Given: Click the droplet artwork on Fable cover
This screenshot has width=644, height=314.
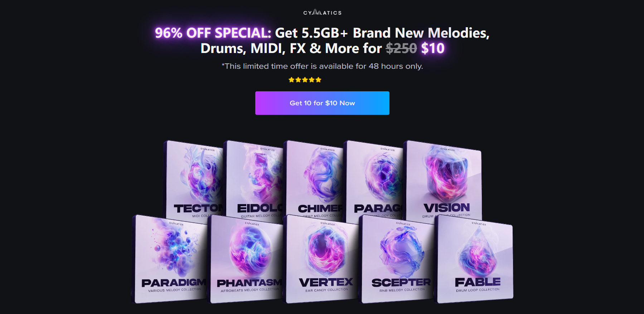Looking at the screenshot, I should 478,252.
